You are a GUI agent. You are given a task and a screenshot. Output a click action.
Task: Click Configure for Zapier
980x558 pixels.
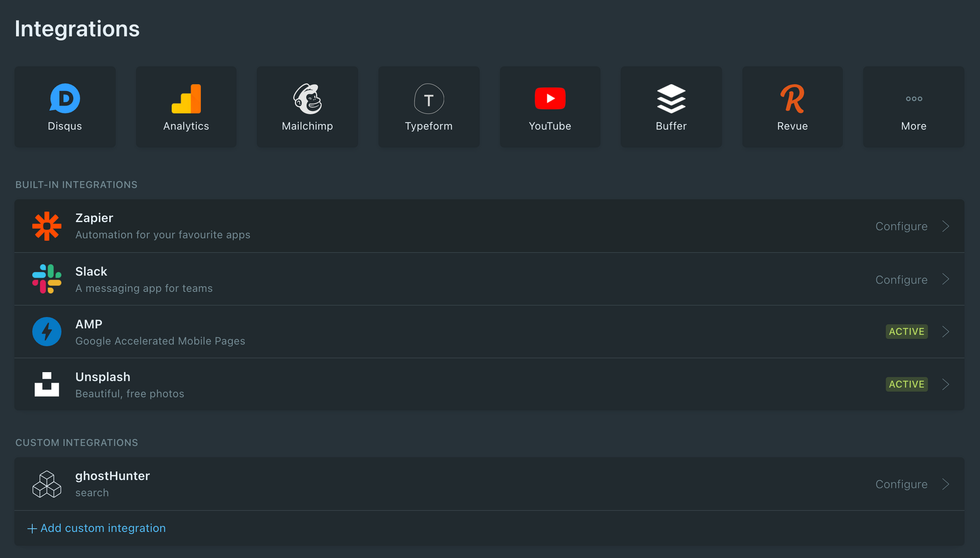point(902,227)
